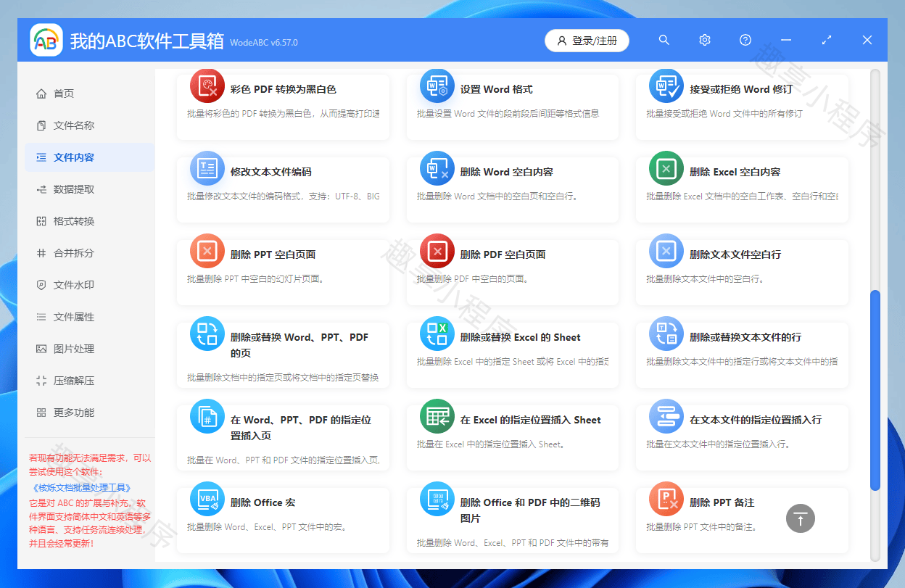
Task: Go back to top with the round arrow button
Action: [x=801, y=518]
